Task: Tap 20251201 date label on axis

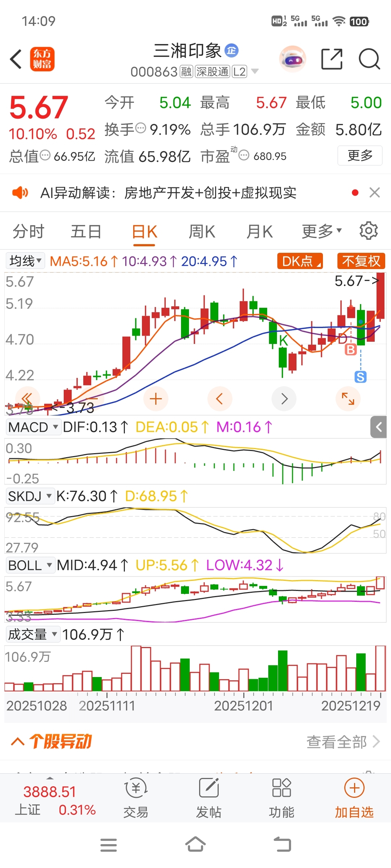Action: coord(243,706)
